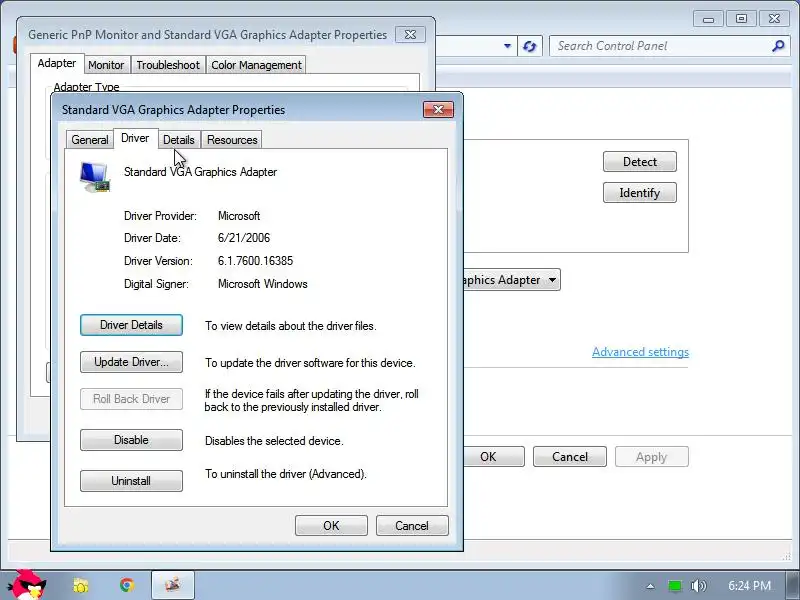Open the General tab in VGA Adapter Properties
The height and width of the screenshot is (600, 800).
point(90,140)
